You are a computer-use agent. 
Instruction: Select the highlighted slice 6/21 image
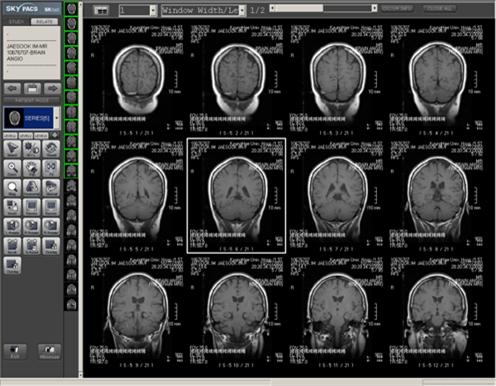236,196
